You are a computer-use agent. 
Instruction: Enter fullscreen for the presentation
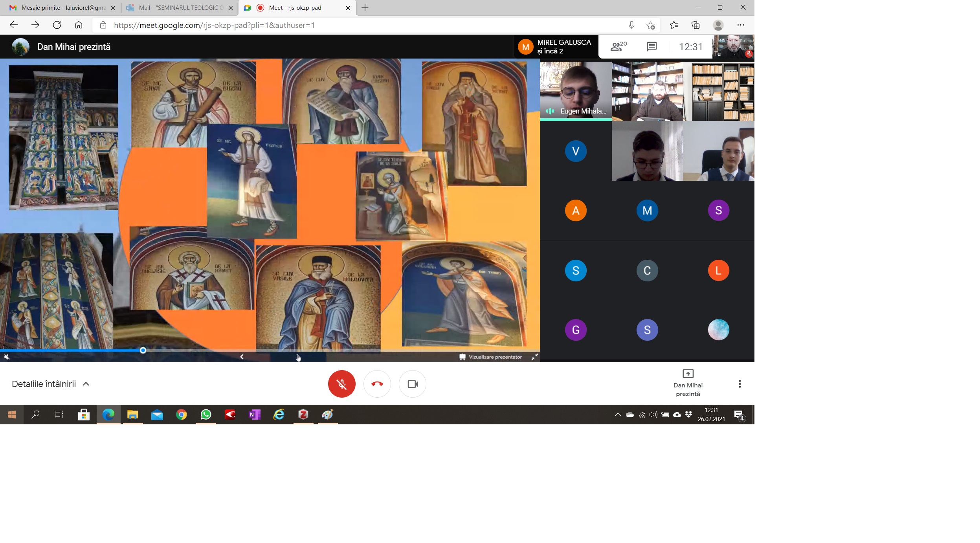coord(535,357)
